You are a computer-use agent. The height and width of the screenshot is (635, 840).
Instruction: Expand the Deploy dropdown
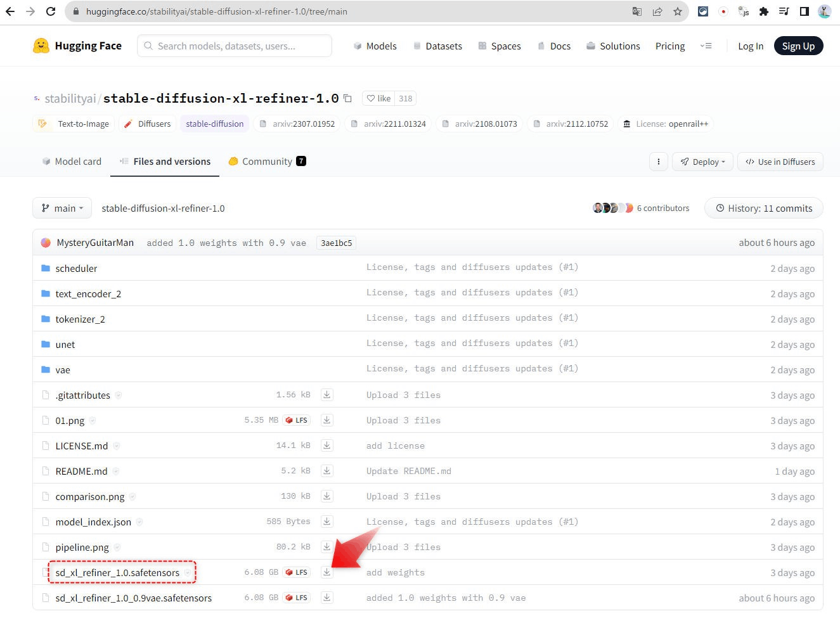(x=702, y=162)
